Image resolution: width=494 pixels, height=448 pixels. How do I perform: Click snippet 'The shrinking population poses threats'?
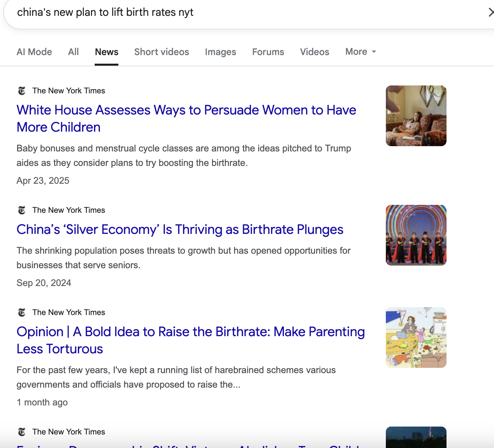[x=183, y=258]
